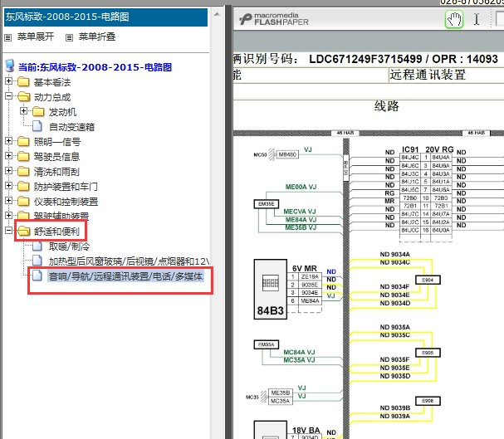The height and width of the screenshot is (439, 504).
Task: Click the 远程通讯装置 header cell
Action: (x=446, y=75)
